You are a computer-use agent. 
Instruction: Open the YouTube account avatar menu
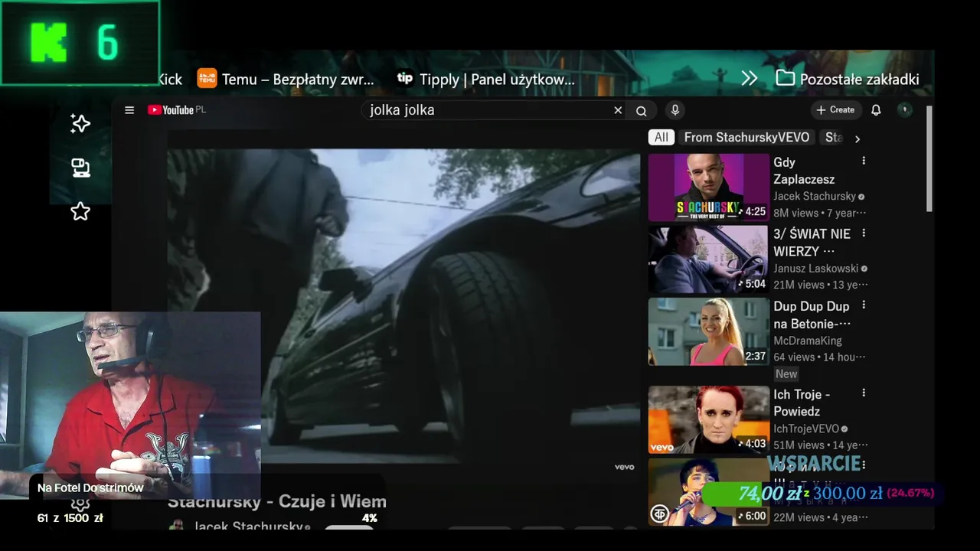[x=905, y=110]
